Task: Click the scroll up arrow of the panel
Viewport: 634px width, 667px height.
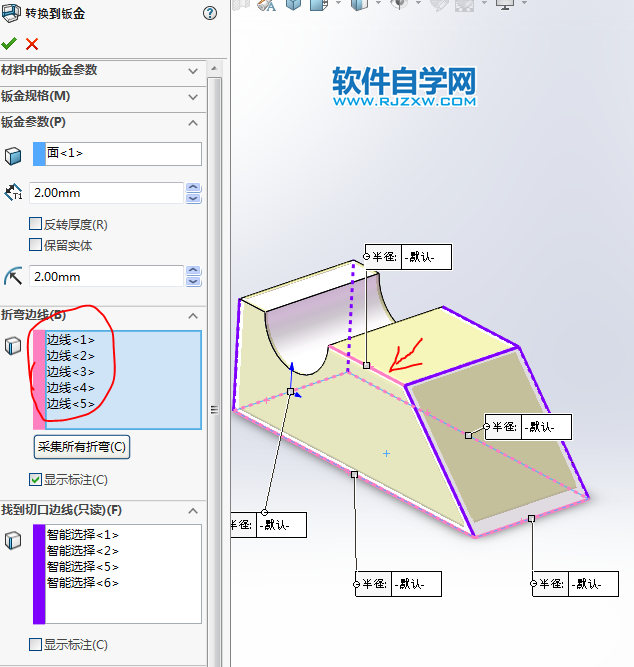Action: coord(214,68)
